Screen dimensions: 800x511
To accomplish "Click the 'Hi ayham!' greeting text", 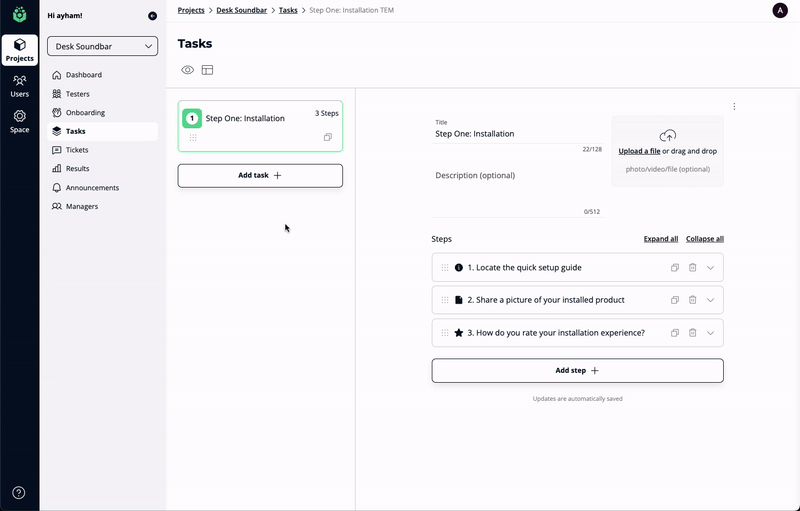I will coord(65,16).
